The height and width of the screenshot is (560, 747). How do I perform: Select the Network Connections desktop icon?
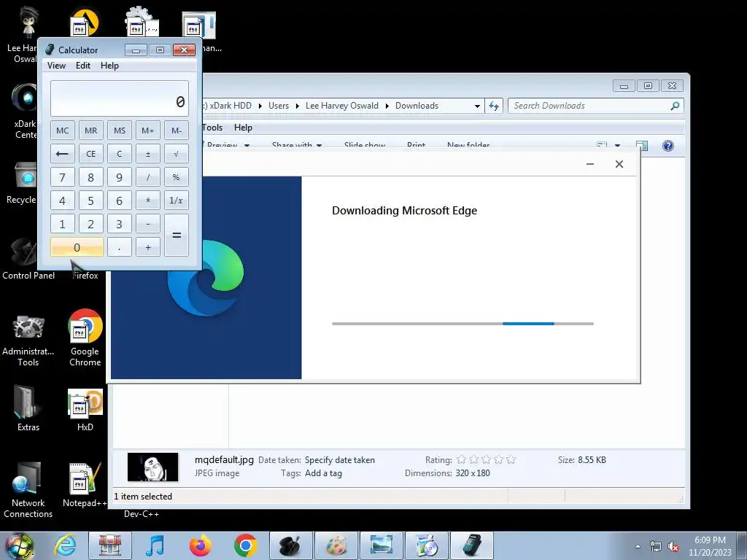click(28, 491)
